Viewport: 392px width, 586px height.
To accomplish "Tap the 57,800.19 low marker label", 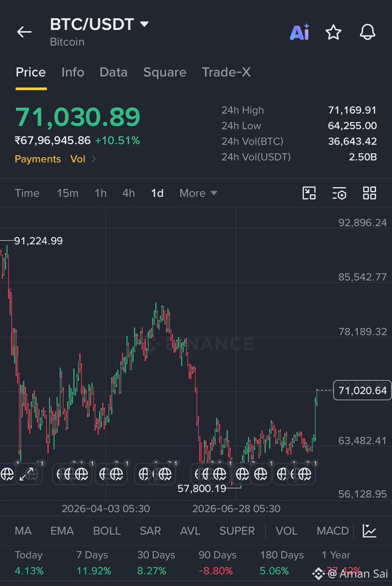I will [202, 488].
